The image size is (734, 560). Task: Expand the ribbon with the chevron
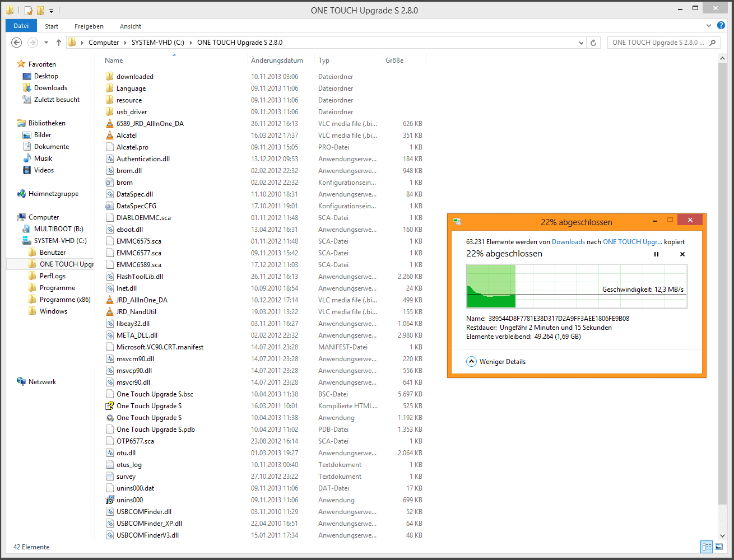click(709, 26)
